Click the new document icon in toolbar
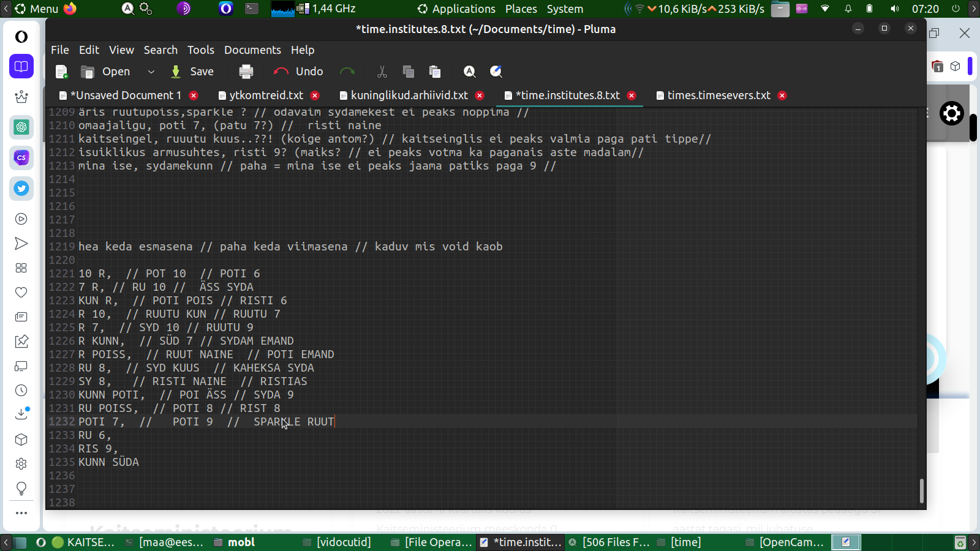 (61, 72)
